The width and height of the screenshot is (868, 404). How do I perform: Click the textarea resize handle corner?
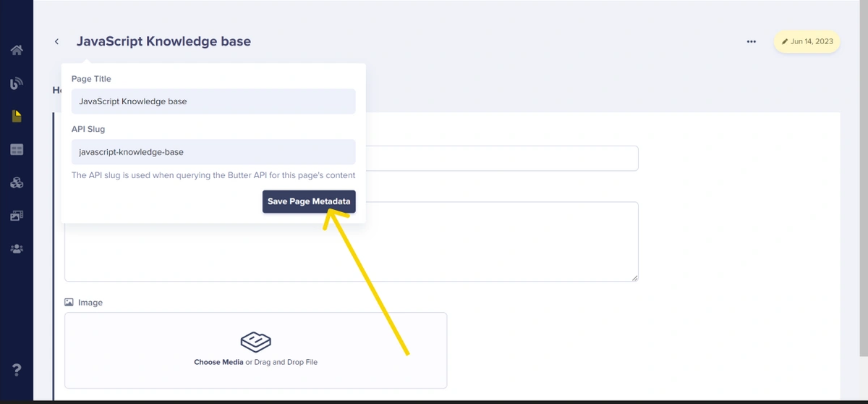pos(634,277)
